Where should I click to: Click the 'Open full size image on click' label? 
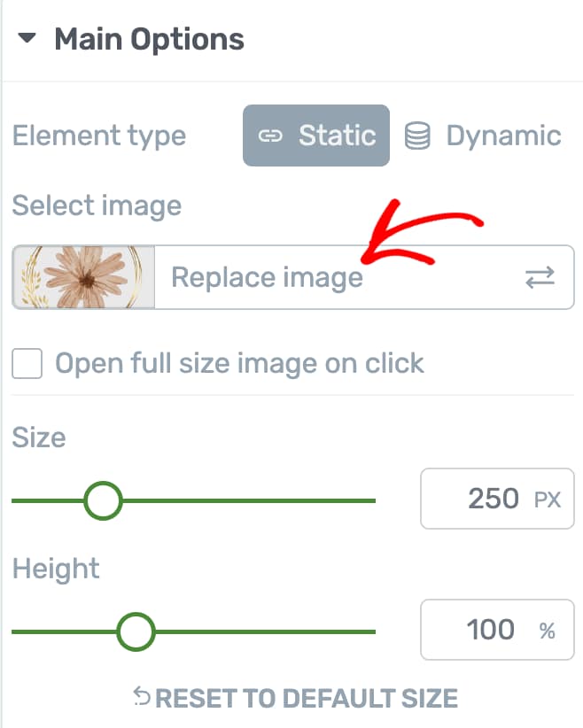[239, 363]
